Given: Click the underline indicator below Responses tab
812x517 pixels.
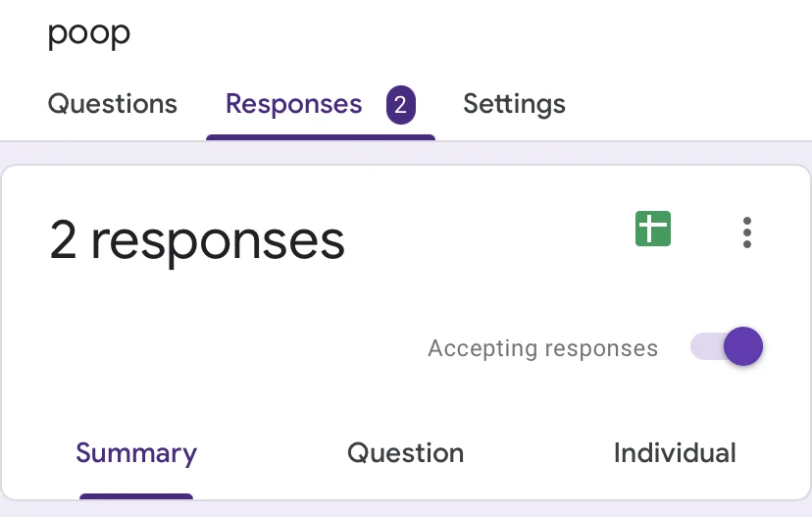Looking at the screenshot, I should pos(320,136).
